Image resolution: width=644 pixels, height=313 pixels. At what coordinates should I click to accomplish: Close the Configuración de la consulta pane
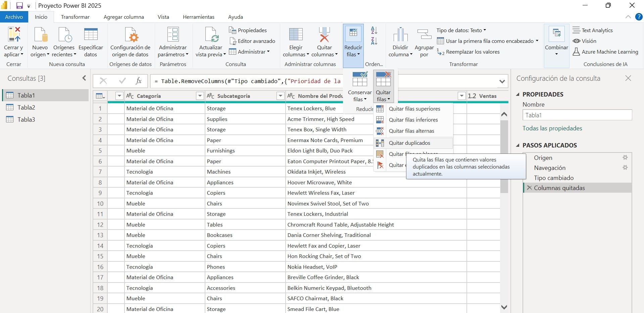pyautogui.click(x=628, y=78)
